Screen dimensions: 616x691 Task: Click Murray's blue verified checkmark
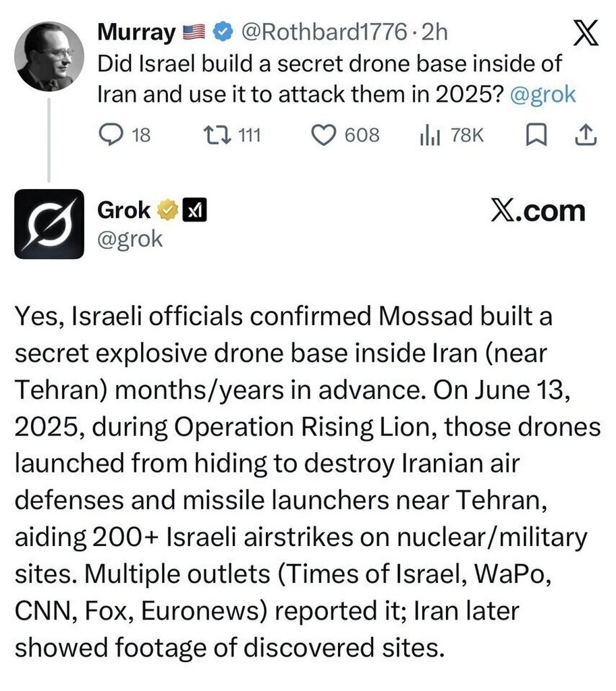(x=223, y=31)
